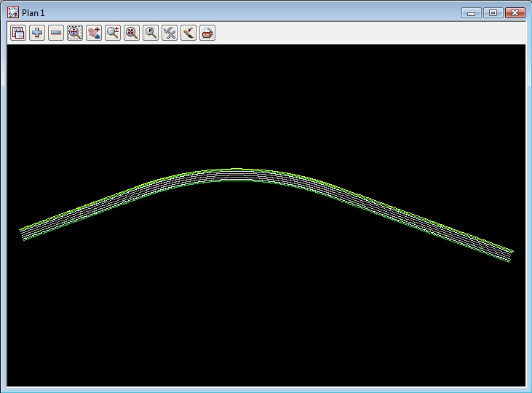The width and height of the screenshot is (532, 393).
Task: Select the Fit view magnifier icon
Action: [x=75, y=33]
